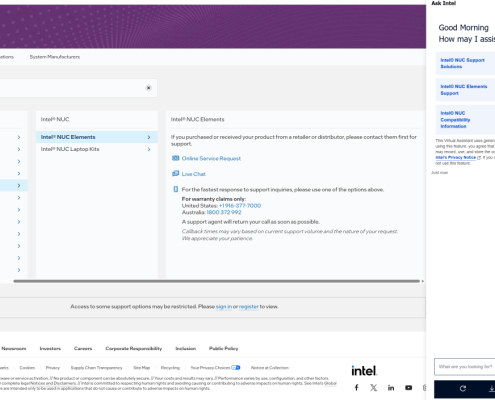495x400 pixels.
Task: Open Intel's Facebook page icon
Action: click(x=356, y=387)
